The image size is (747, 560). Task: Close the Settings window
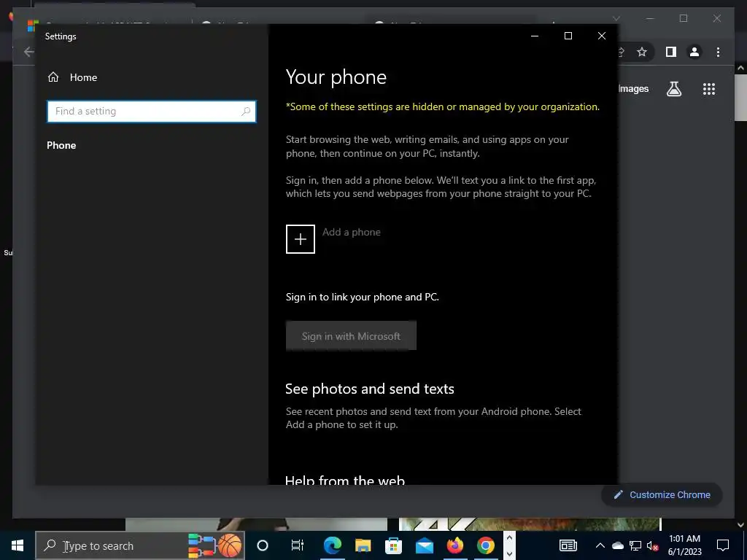tap(602, 36)
